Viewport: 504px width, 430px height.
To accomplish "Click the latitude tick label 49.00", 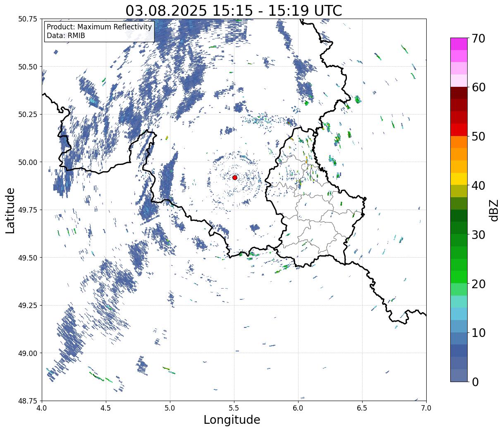I will (28, 353).
